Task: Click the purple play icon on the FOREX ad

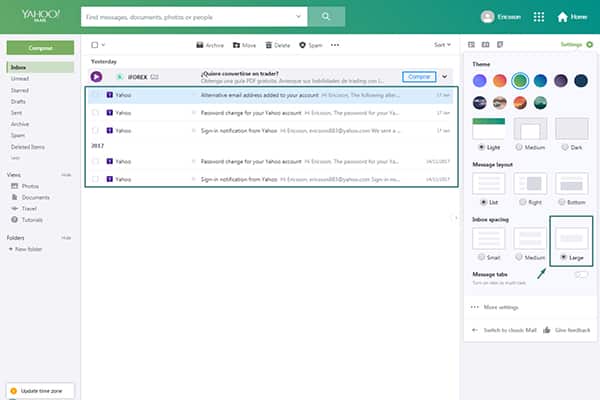Action: (96, 77)
